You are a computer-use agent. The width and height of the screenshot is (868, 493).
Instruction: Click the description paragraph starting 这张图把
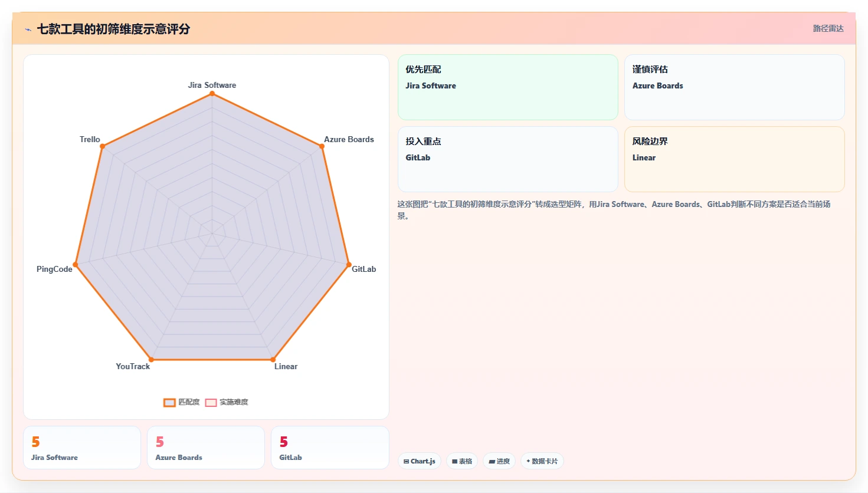(x=614, y=210)
